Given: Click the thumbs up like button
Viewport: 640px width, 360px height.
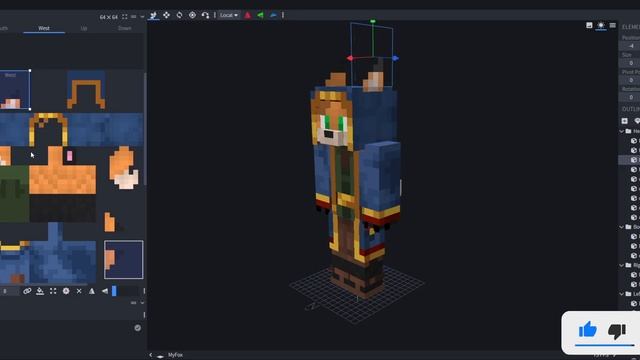Looking at the screenshot, I should pos(588,329).
